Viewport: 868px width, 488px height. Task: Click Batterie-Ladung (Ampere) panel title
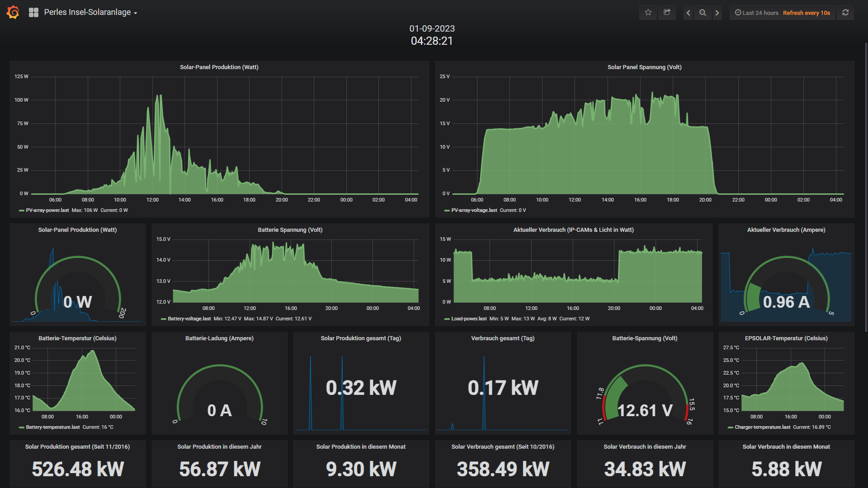pyautogui.click(x=219, y=338)
